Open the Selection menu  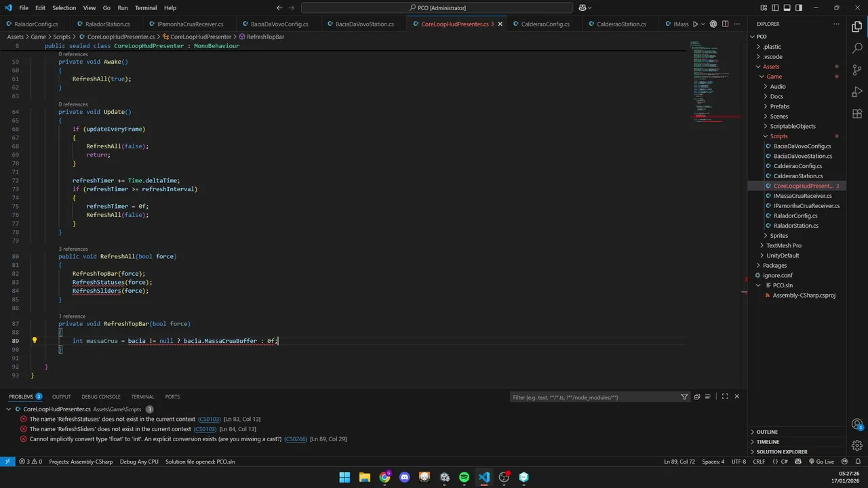click(64, 7)
